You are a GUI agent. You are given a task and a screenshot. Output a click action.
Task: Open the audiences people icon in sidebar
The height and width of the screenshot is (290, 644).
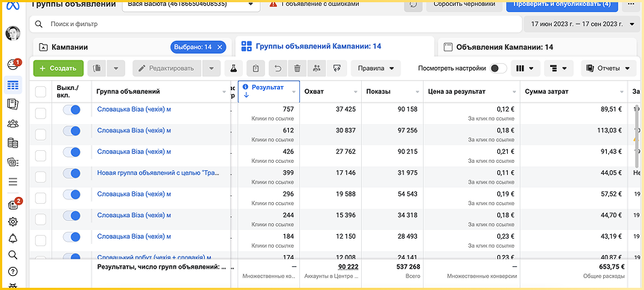pyautogui.click(x=13, y=123)
